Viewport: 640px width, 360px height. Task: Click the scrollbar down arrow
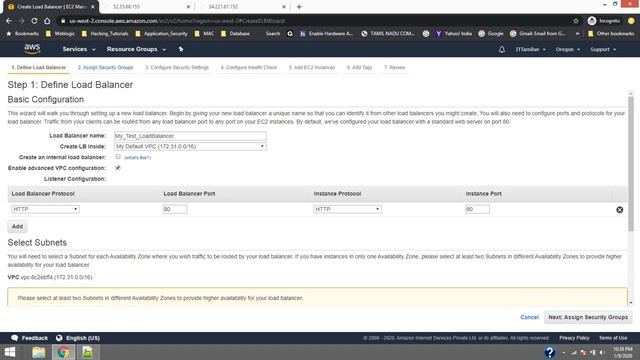[x=631, y=303]
